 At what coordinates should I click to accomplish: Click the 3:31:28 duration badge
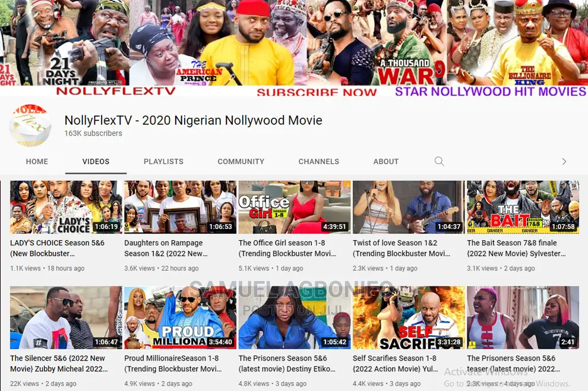pos(449,342)
